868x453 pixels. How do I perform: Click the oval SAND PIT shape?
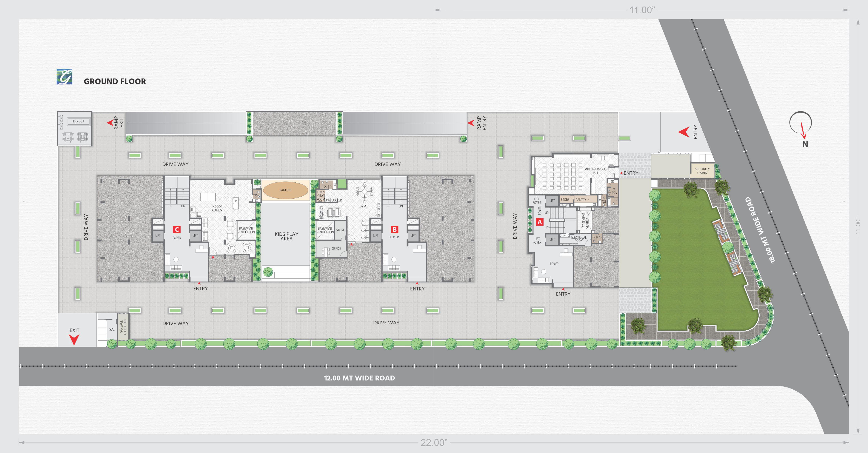coord(285,190)
